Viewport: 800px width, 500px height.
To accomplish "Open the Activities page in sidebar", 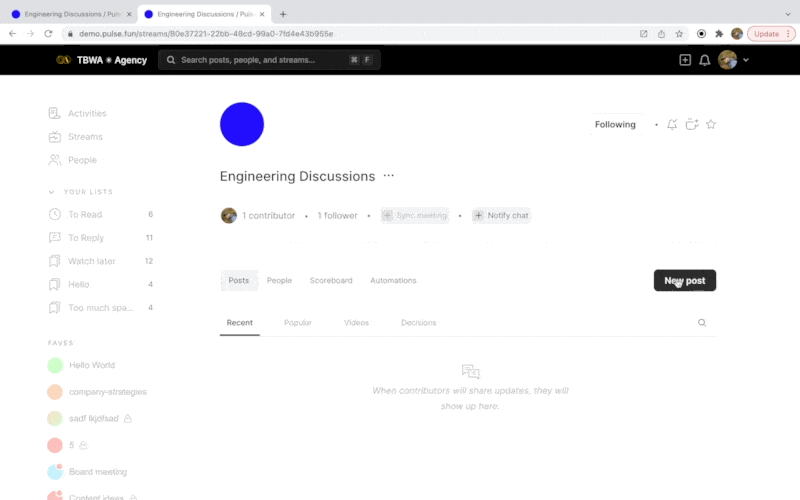I will 86,113.
